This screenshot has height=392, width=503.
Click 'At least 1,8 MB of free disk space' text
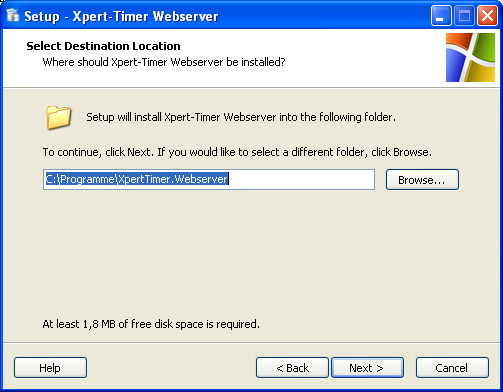click(151, 324)
